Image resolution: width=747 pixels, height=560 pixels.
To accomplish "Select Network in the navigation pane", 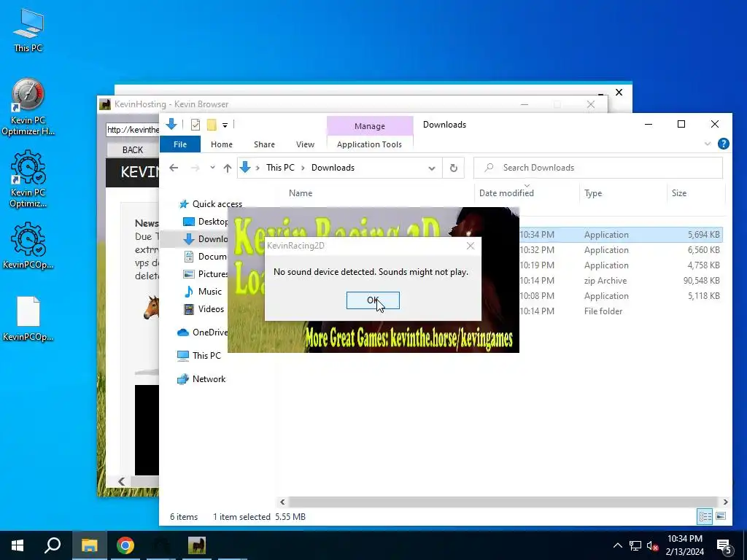I will coord(201,379).
